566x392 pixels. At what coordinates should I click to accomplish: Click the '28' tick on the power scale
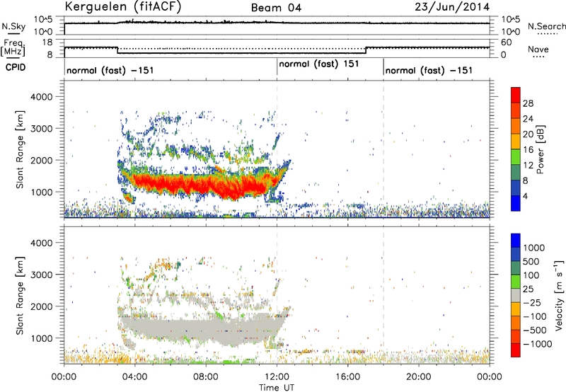tap(528, 103)
